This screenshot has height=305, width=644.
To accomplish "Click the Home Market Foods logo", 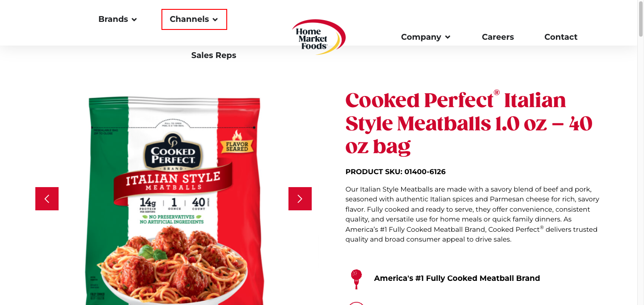I will coord(319,37).
